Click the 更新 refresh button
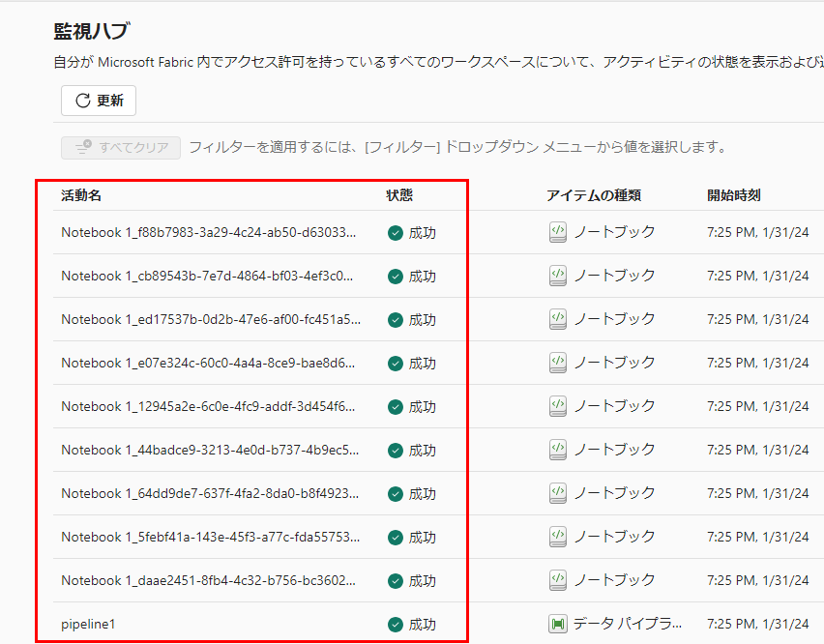The width and height of the screenshot is (824, 644). pyautogui.click(x=99, y=101)
